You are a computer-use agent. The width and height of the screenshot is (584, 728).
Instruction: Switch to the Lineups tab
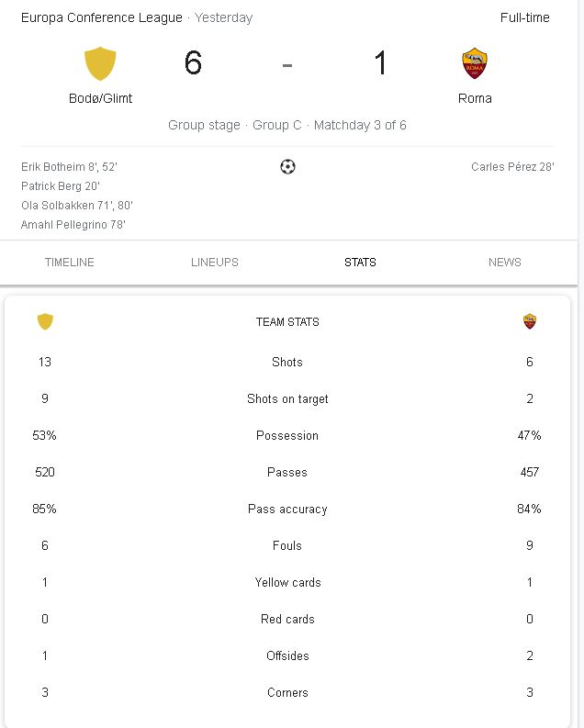pos(215,263)
